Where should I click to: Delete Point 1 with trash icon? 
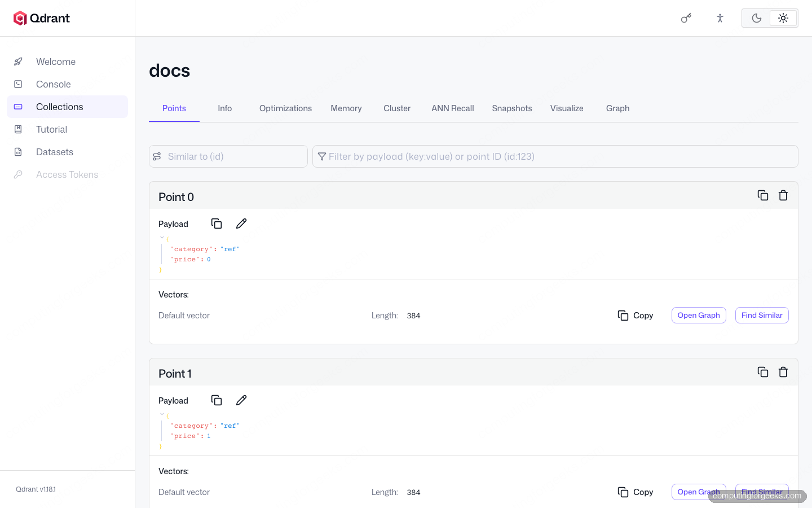pyautogui.click(x=783, y=372)
